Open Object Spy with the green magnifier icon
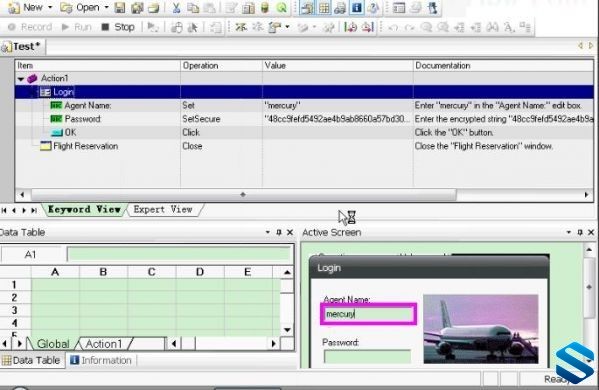 click(282, 8)
